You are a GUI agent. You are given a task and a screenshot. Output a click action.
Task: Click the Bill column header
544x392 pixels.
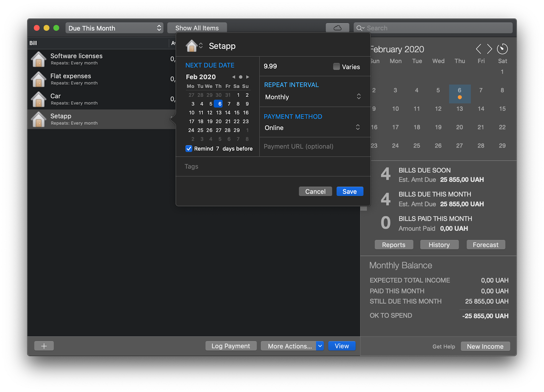(98, 43)
